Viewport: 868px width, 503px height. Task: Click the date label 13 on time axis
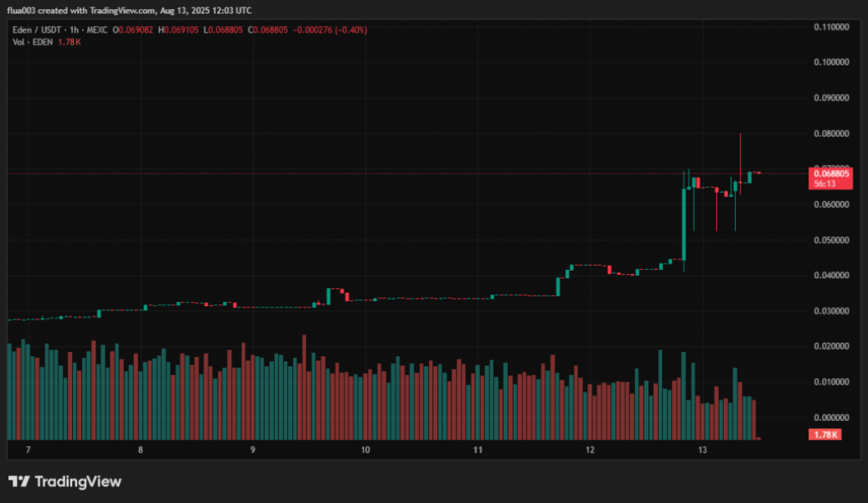coord(702,450)
